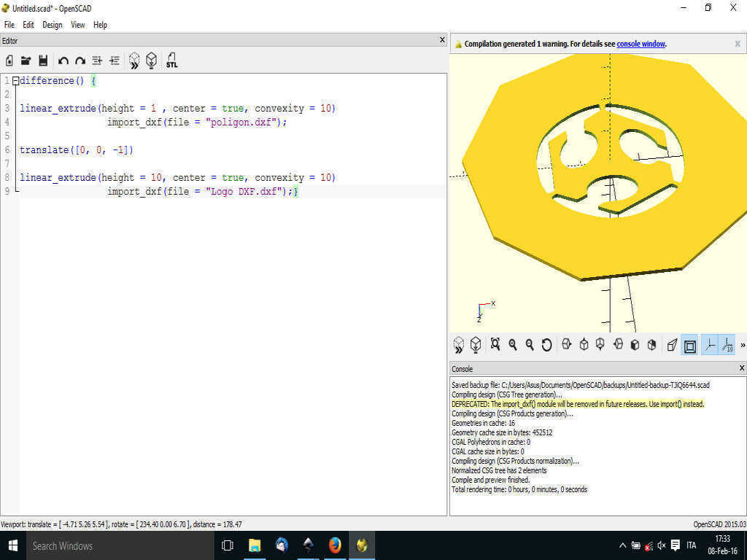
Task: Click the Search Windows box
Action: coord(119,545)
